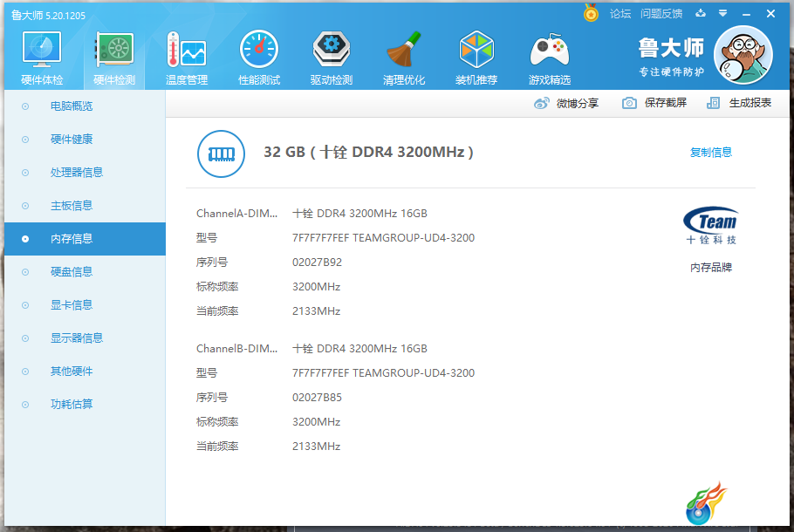This screenshot has height=532, width=794.
Task: Click the gold medal icon in title bar
Action: pyautogui.click(x=591, y=13)
